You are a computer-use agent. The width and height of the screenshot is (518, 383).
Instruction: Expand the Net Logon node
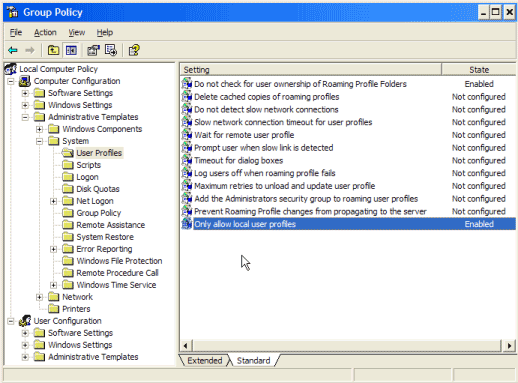[53, 201]
